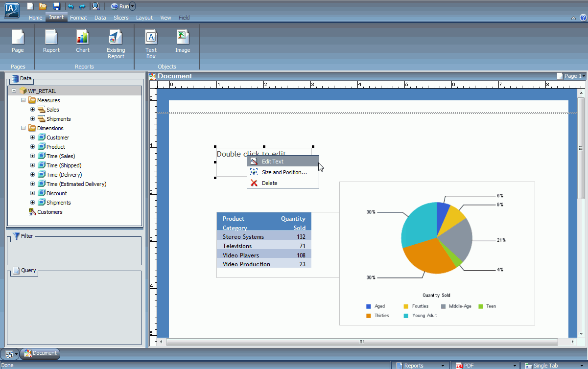Insert a Text Box object
This screenshot has height=369, width=588.
tap(151, 44)
